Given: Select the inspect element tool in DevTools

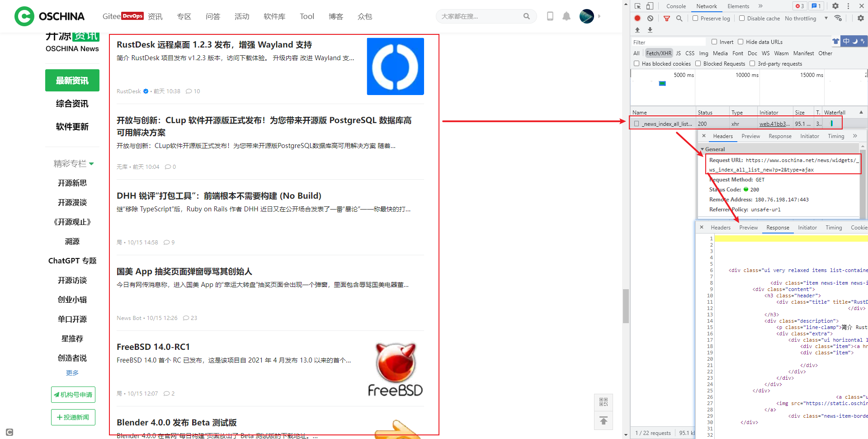Looking at the screenshot, I should tap(638, 6).
